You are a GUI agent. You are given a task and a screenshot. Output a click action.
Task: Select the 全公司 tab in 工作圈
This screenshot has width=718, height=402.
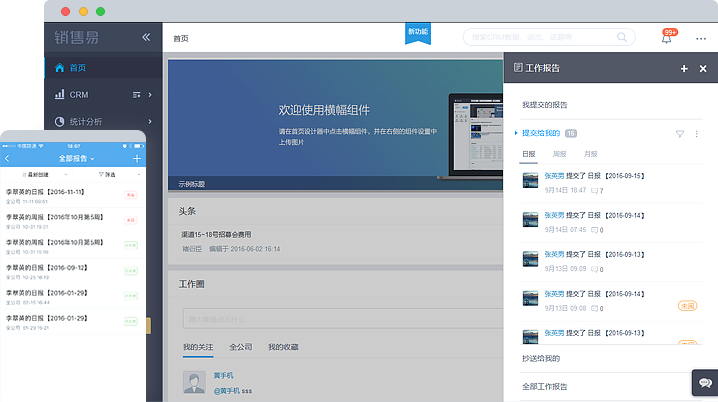(239, 347)
